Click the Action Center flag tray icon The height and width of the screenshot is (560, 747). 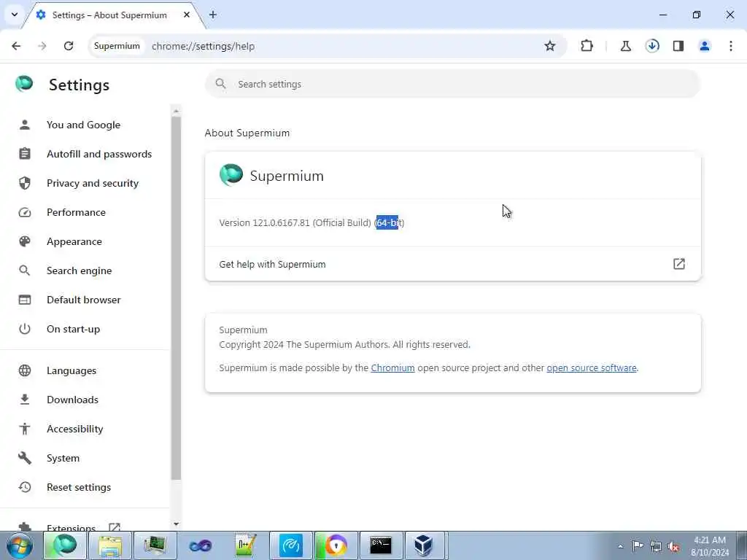[x=638, y=546]
